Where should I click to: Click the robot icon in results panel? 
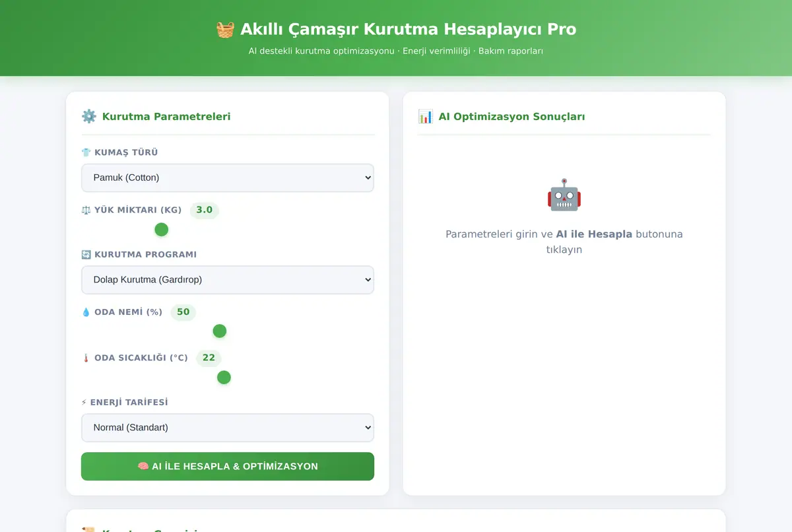click(x=564, y=195)
